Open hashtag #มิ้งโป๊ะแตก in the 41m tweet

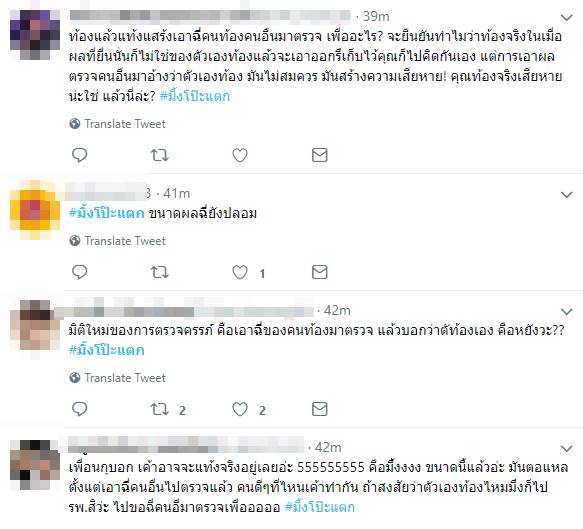click(x=107, y=213)
